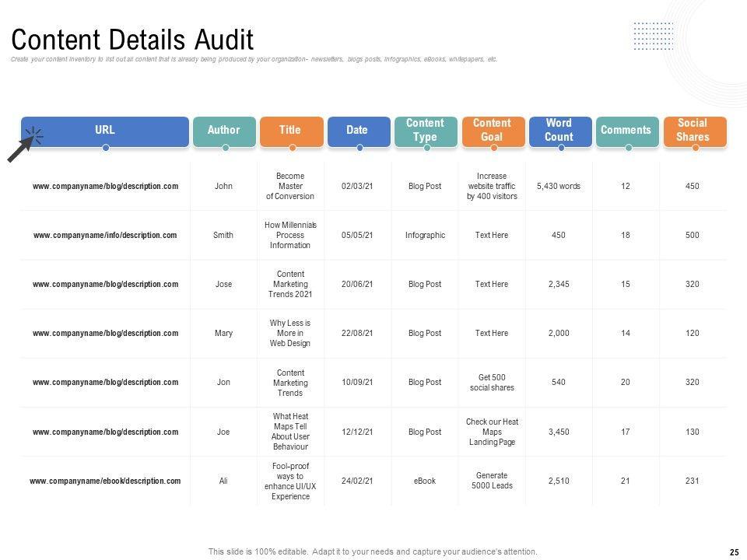Click the title 'What Heat Maps Tell About User Behaviour'
Image resolution: width=747 pixels, height=560 pixels.
coord(290,432)
